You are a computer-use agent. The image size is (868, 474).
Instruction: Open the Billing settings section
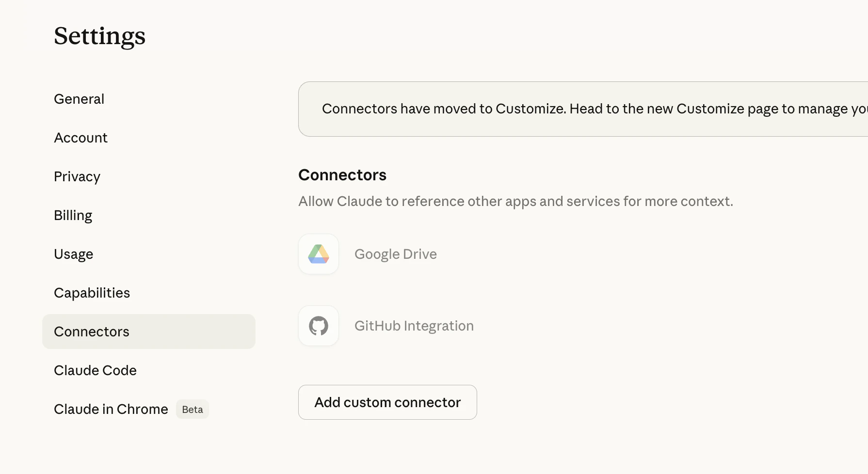[73, 215]
